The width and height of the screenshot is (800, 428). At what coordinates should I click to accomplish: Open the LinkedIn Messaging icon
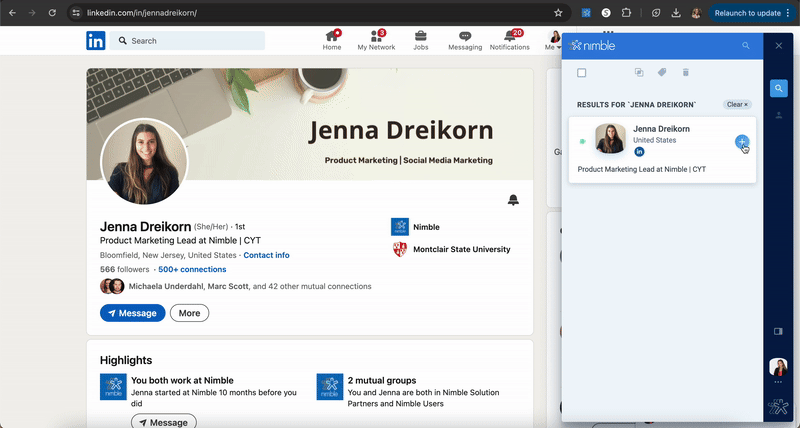click(x=465, y=37)
